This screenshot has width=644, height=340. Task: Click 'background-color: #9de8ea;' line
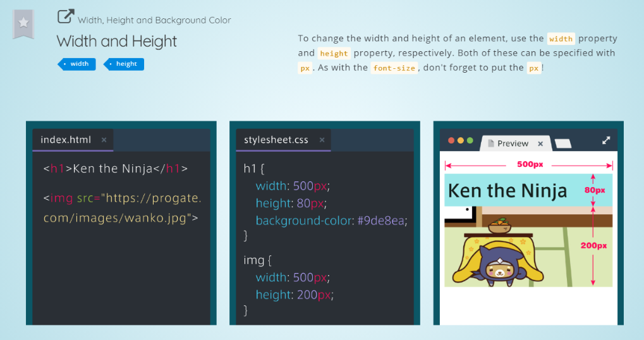(331, 221)
